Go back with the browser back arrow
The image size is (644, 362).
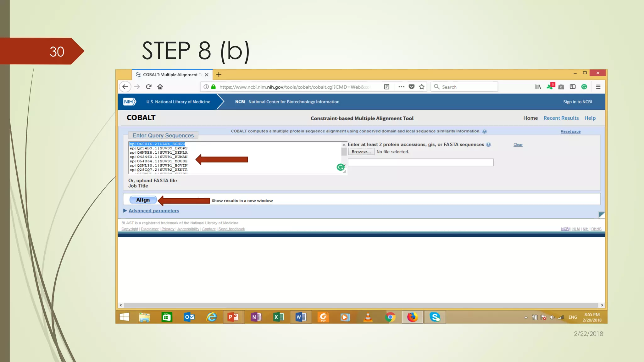[x=125, y=87]
